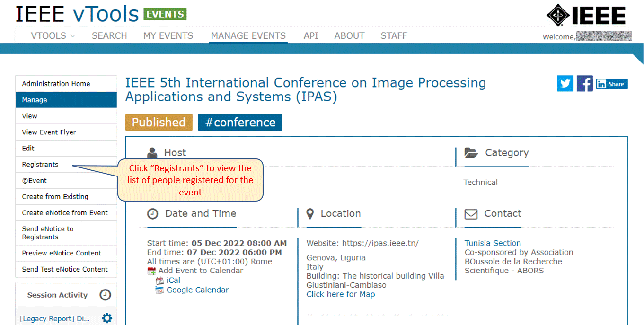The height and width of the screenshot is (325, 644).
Task: Click the Published status badge
Action: pos(159,122)
